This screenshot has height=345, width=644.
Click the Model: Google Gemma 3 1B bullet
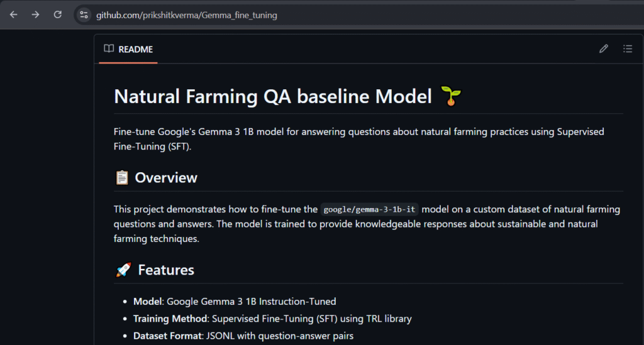pyautogui.click(x=235, y=302)
